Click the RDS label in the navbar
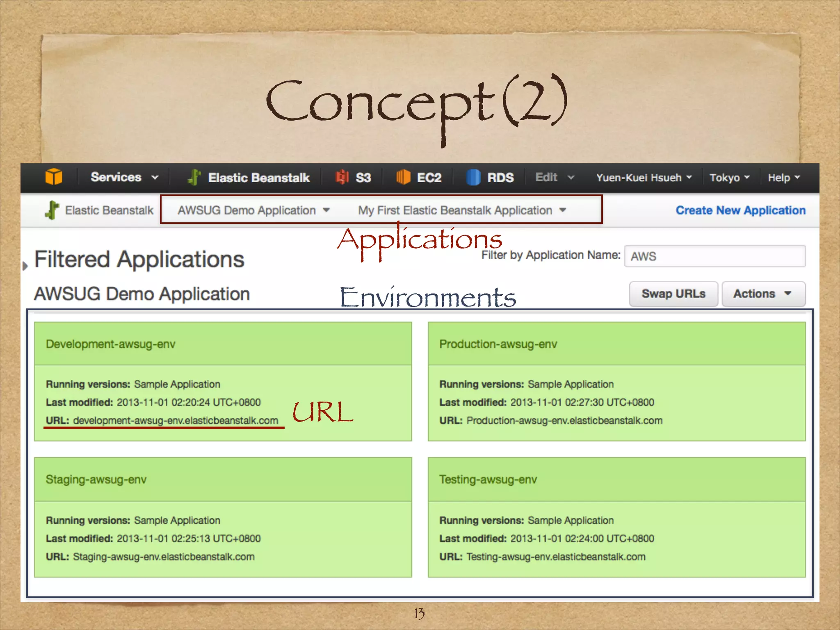 (500, 178)
